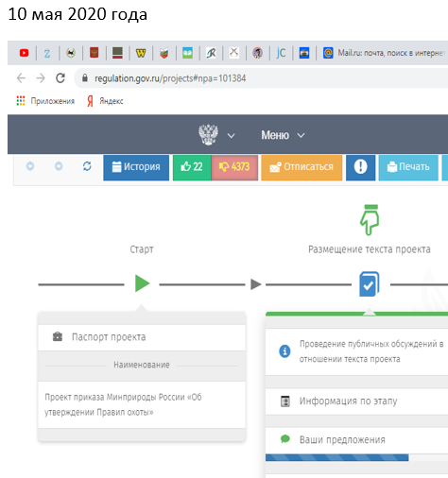448x478 pixels.
Task: Vote thumbs up with 22 likes
Action: pos(192,167)
